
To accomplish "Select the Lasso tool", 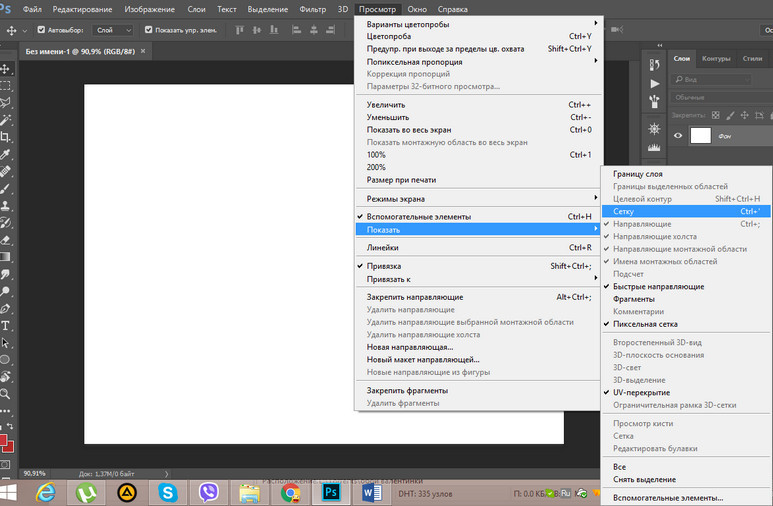I will pos(5,103).
